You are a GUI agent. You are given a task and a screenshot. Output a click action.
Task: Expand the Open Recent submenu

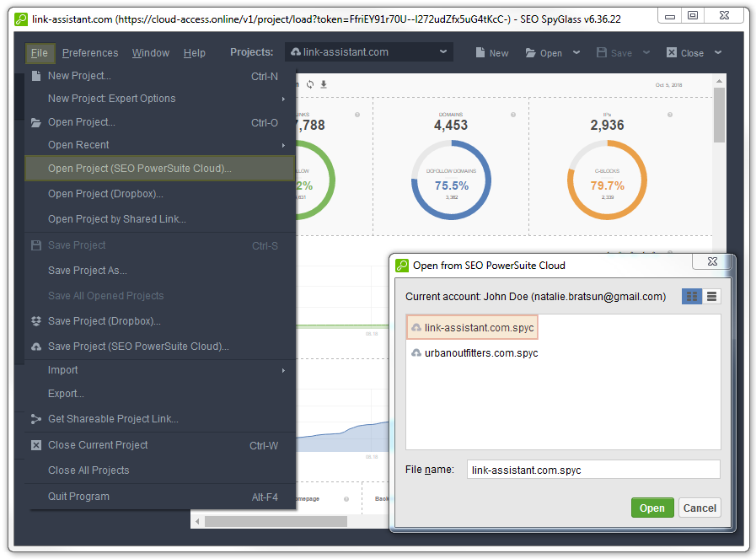(159, 145)
